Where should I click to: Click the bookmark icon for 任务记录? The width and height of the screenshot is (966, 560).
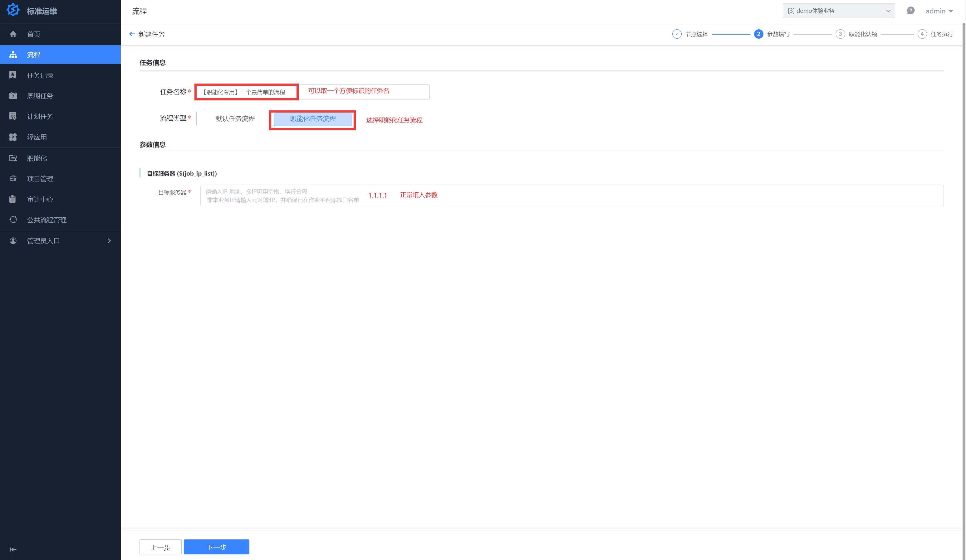coord(13,75)
